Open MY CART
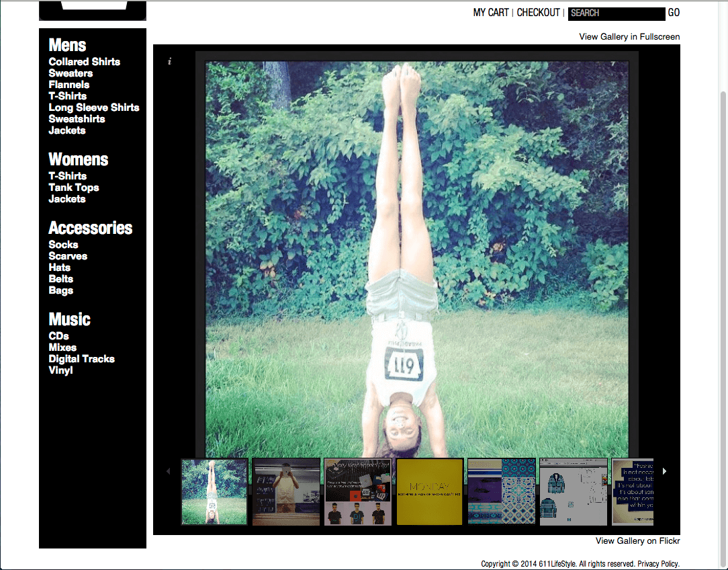728x570 pixels. (x=491, y=13)
